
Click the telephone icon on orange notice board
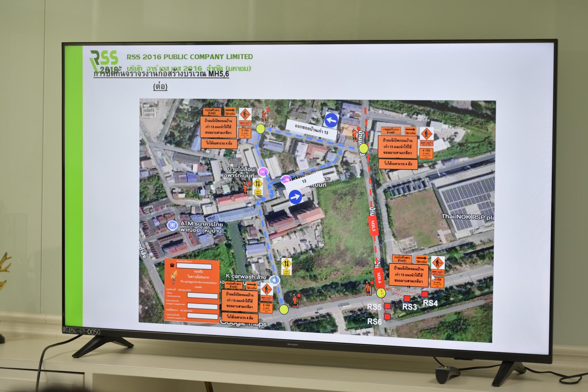pos(172,266)
